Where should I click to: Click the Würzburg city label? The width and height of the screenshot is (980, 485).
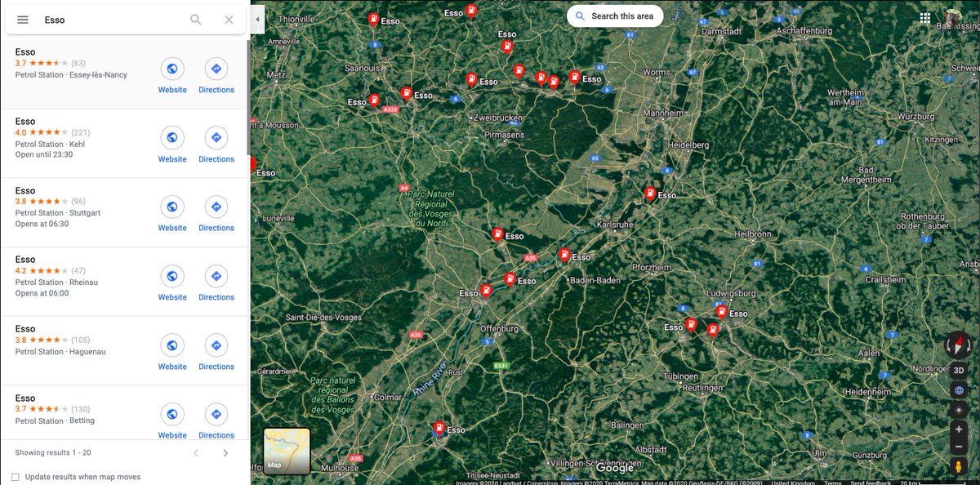[x=915, y=117]
